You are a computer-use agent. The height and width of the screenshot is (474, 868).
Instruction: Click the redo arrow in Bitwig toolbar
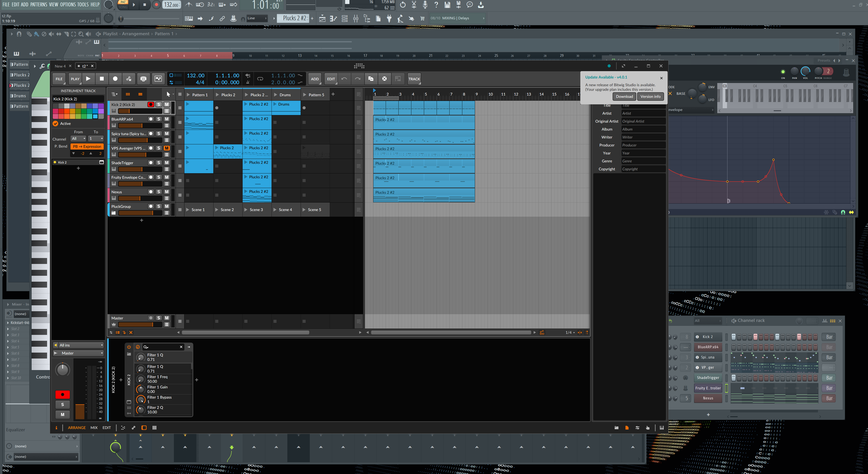[x=357, y=79]
